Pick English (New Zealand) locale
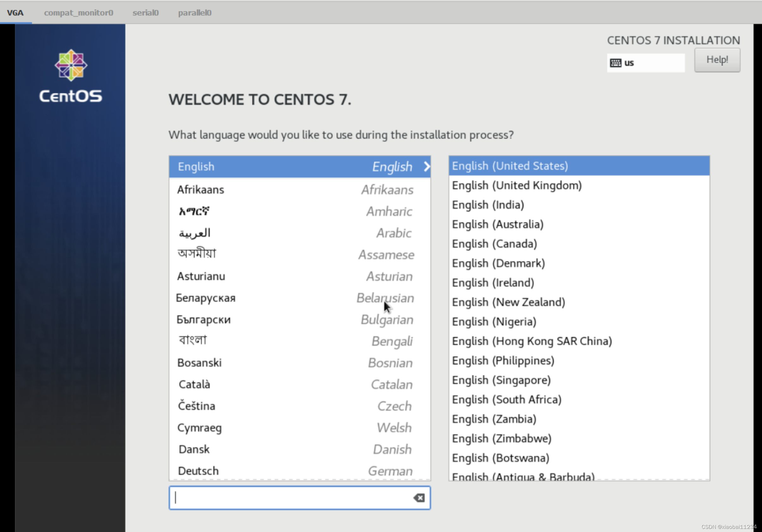Image resolution: width=762 pixels, height=532 pixels. [x=579, y=302]
